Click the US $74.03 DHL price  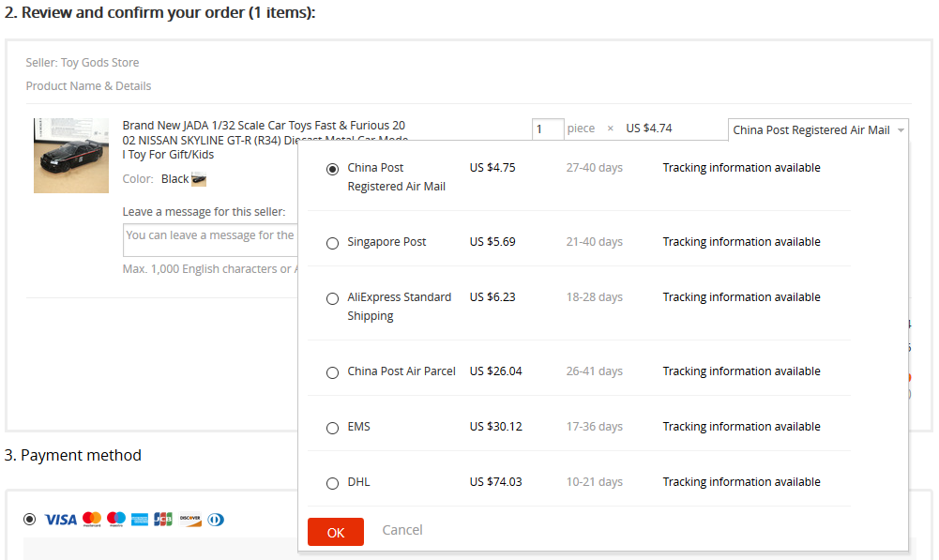click(x=496, y=481)
